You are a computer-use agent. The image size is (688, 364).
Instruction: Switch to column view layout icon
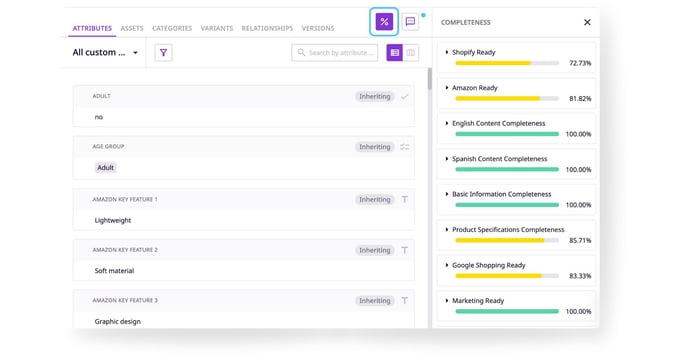click(x=411, y=53)
